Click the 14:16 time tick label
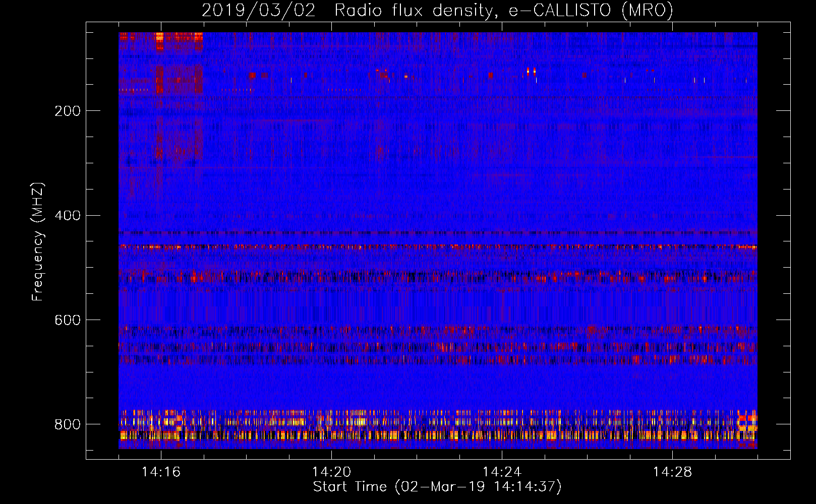This screenshot has width=816, height=504. tap(161, 472)
